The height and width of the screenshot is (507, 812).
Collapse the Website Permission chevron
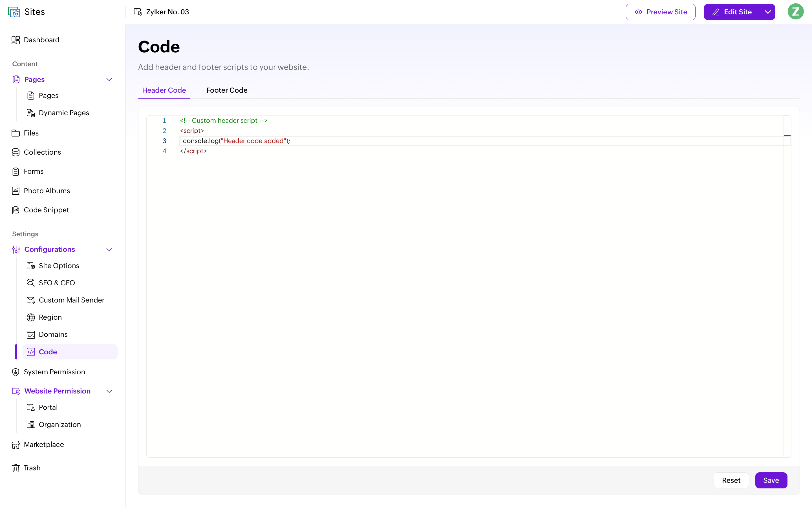pos(109,391)
